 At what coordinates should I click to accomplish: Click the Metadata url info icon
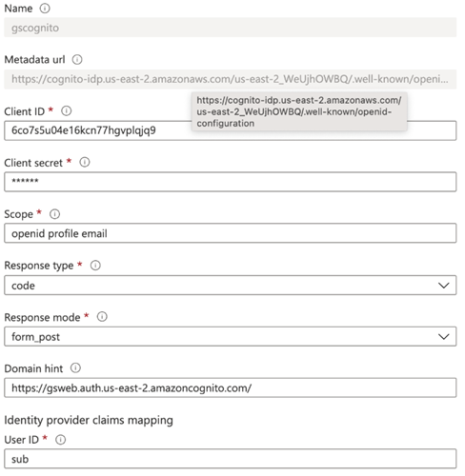pos(77,59)
